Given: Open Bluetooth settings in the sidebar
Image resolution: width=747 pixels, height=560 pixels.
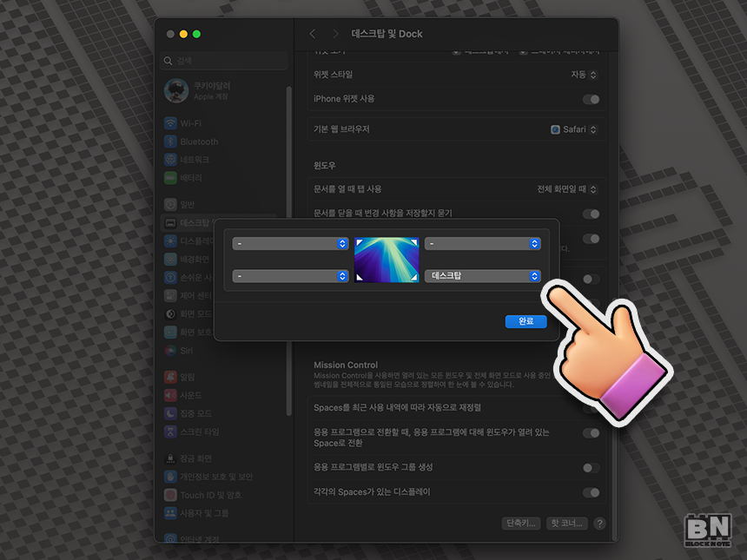Looking at the screenshot, I should [x=191, y=142].
